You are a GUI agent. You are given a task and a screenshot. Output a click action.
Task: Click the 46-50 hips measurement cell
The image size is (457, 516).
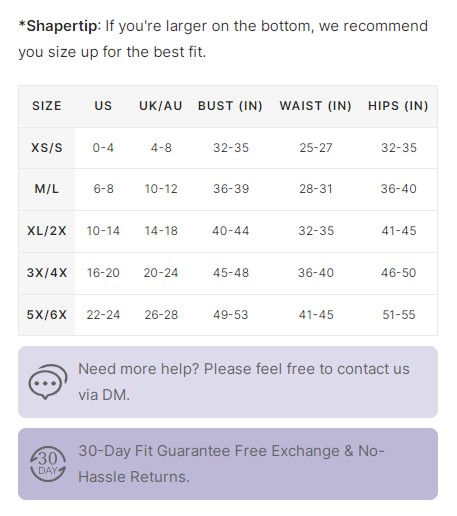[399, 273]
